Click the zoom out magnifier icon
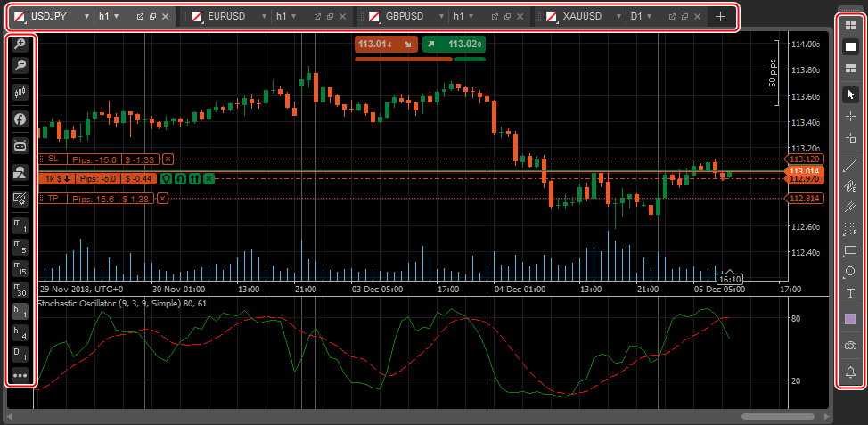868x425 pixels. tap(20, 65)
